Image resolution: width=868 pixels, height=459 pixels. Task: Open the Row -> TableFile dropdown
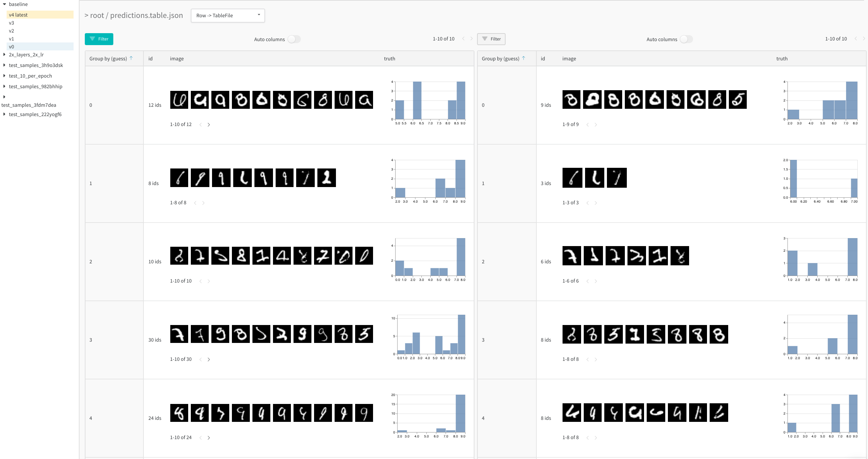pyautogui.click(x=228, y=15)
